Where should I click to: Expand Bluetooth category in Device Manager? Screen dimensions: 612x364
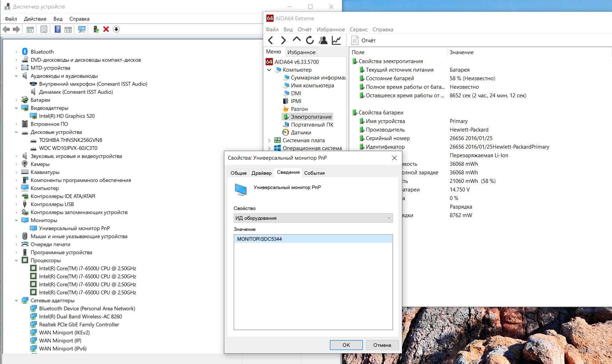[x=16, y=52]
